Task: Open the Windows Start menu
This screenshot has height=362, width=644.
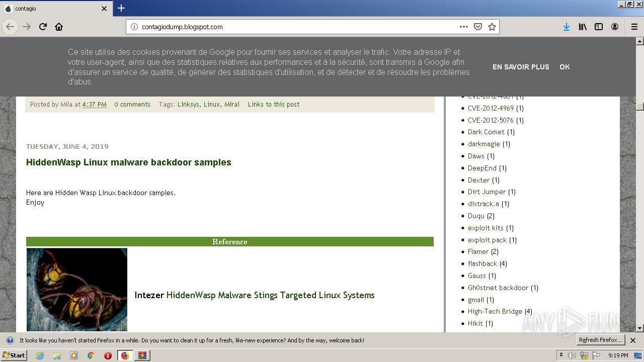Action: click(14, 355)
